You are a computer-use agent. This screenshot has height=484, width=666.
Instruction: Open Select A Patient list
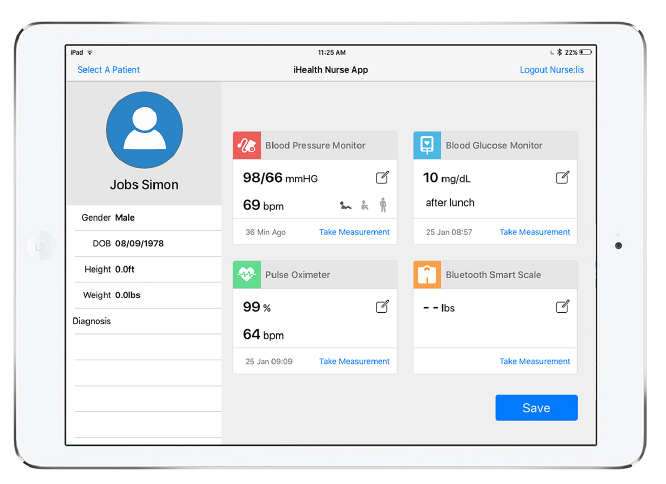click(x=109, y=70)
